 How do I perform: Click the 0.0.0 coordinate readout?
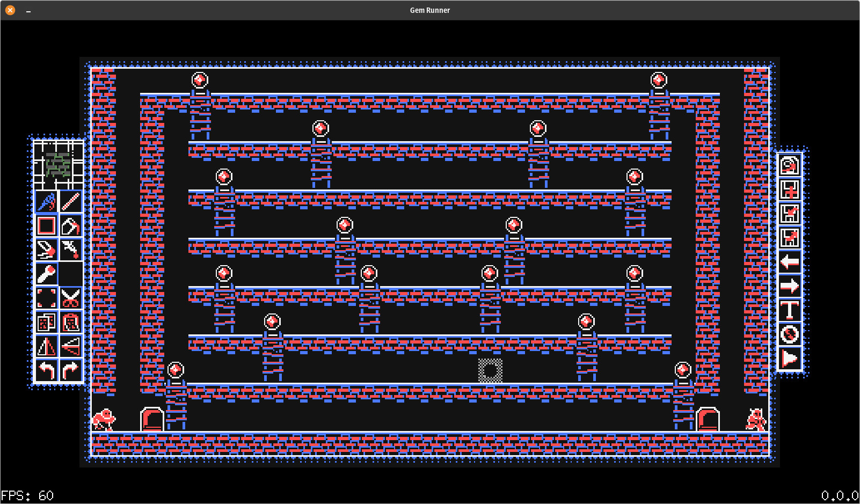coord(840,495)
